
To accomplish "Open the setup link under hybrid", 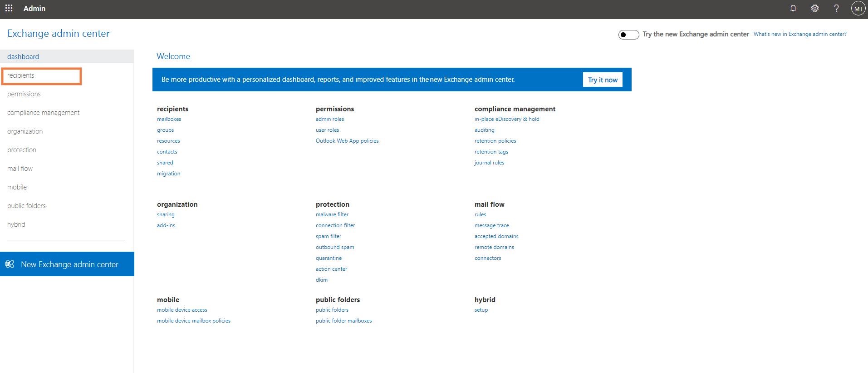I will pyautogui.click(x=481, y=310).
